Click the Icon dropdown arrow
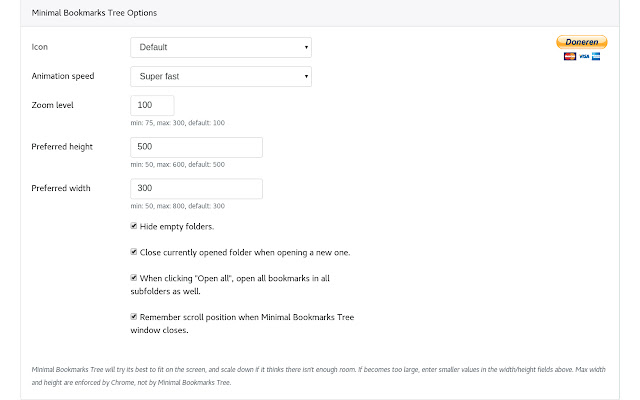The width and height of the screenshot is (640, 400). [x=305, y=47]
